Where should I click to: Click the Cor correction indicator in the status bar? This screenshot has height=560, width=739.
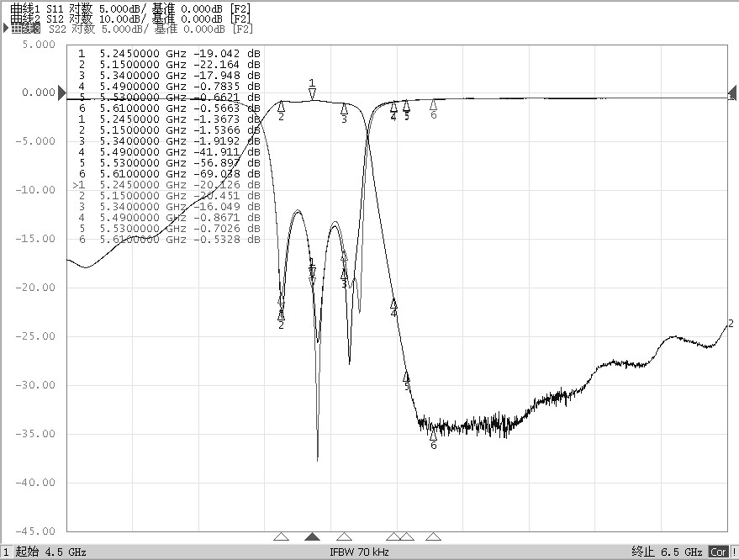point(718,552)
